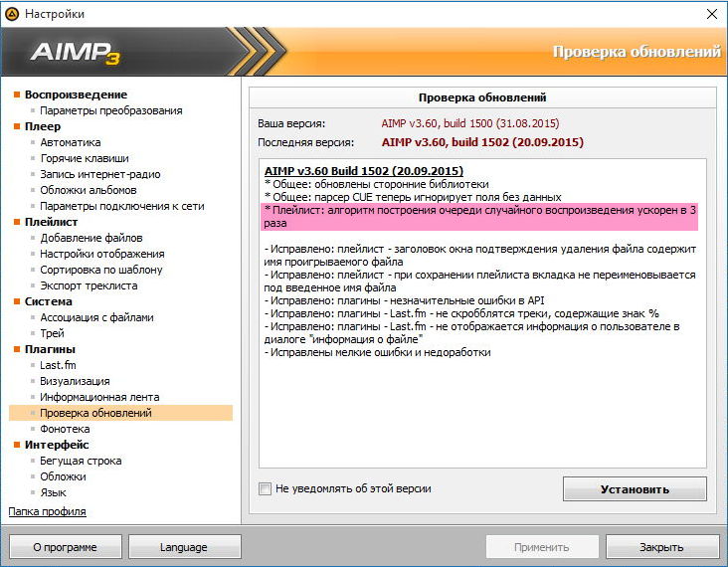Click the О программе button
This screenshot has width=728, height=567.
click(65, 547)
